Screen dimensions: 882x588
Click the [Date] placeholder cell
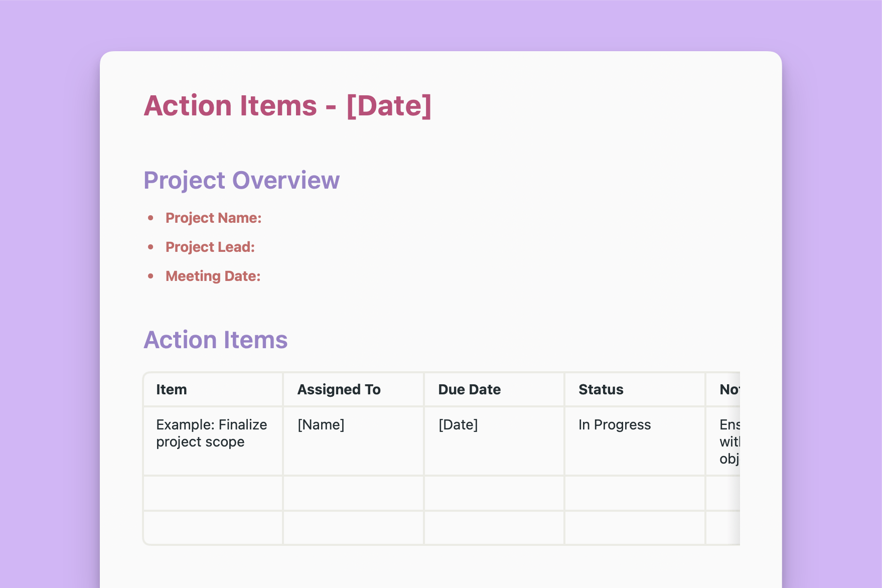pos(458,424)
